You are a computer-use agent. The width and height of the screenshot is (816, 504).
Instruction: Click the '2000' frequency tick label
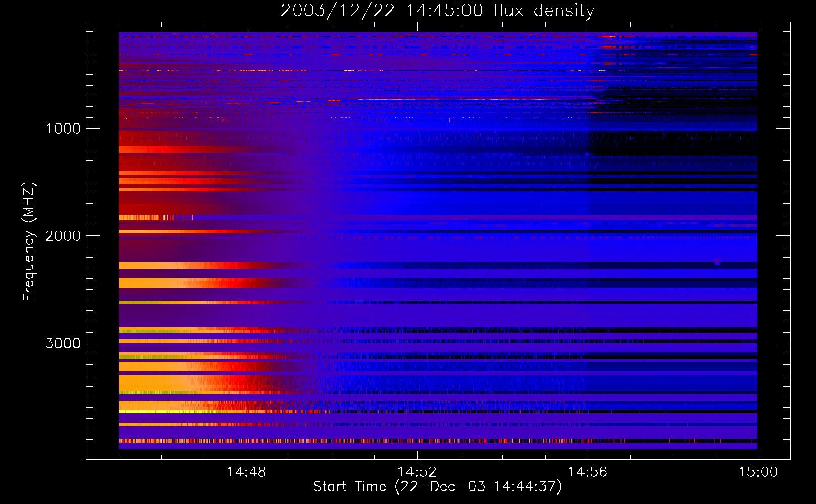[x=63, y=236]
